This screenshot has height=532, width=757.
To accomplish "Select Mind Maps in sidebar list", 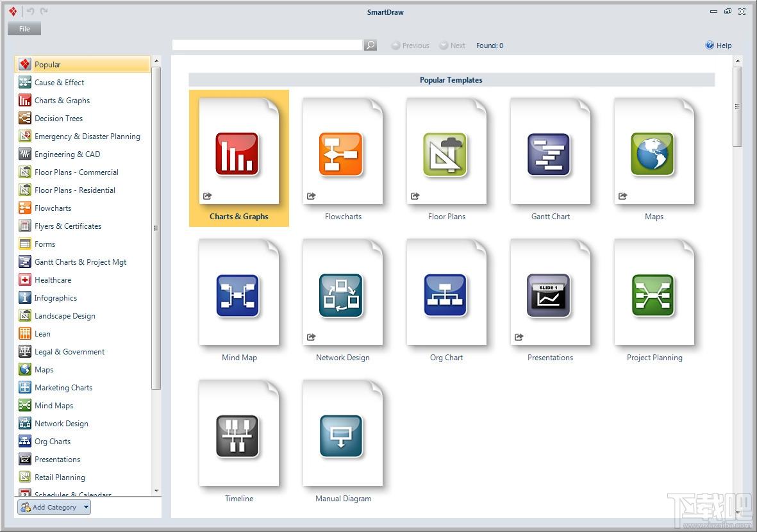I will [83, 406].
